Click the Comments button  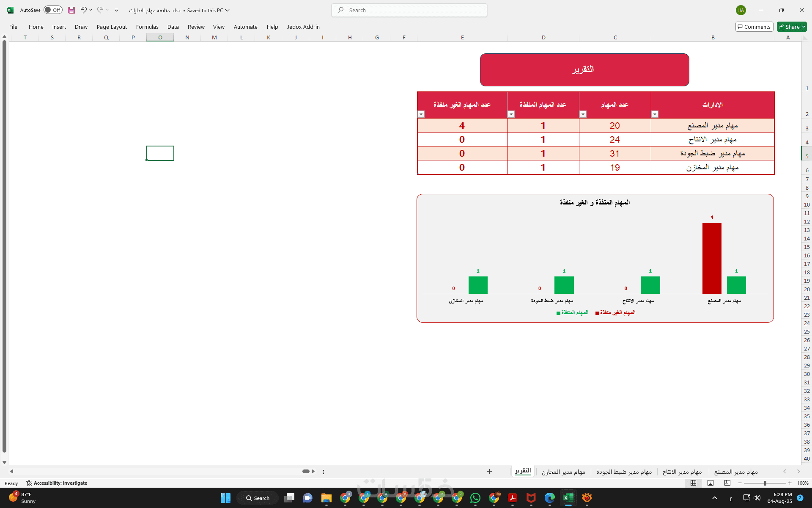pyautogui.click(x=754, y=27)
